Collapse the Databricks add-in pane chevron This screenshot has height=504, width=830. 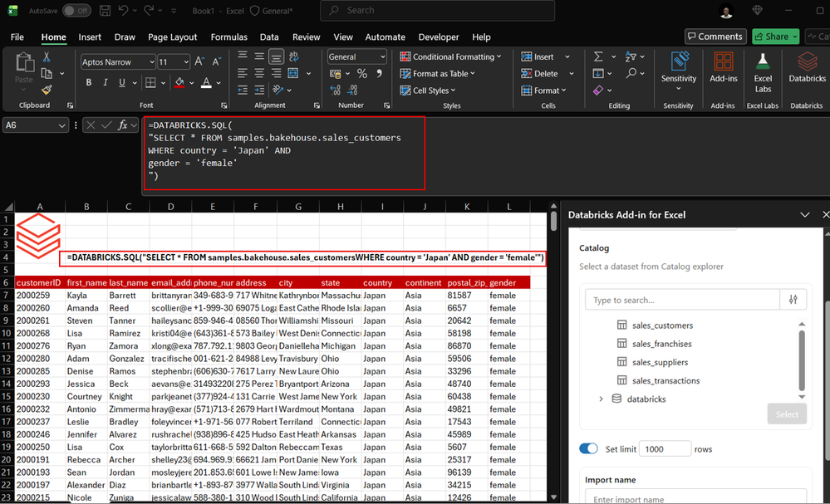[804, 215]
